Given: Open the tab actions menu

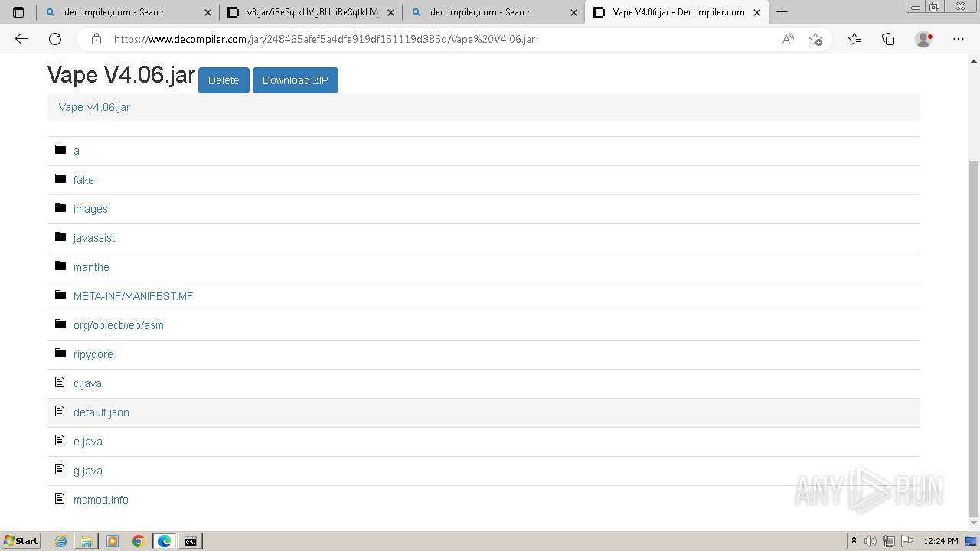Looking at the screenshot, I should coord(18,12).
